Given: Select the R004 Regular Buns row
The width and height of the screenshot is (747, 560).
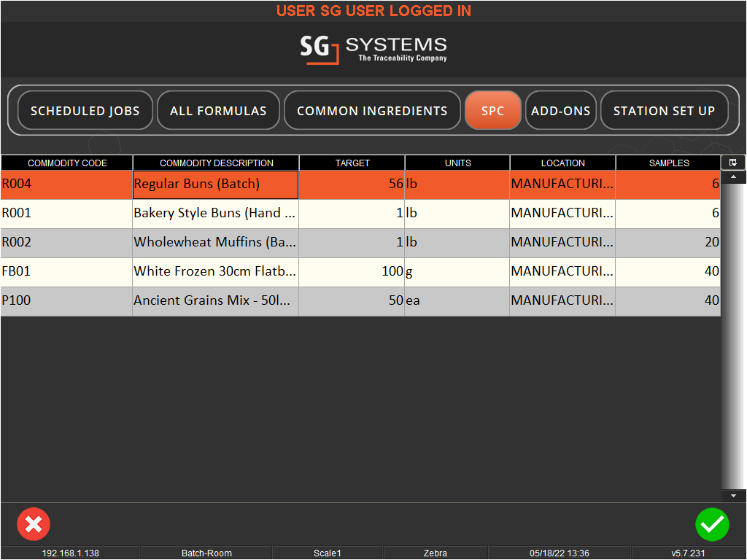Looking at the screenshot, I should click(215, 184).
